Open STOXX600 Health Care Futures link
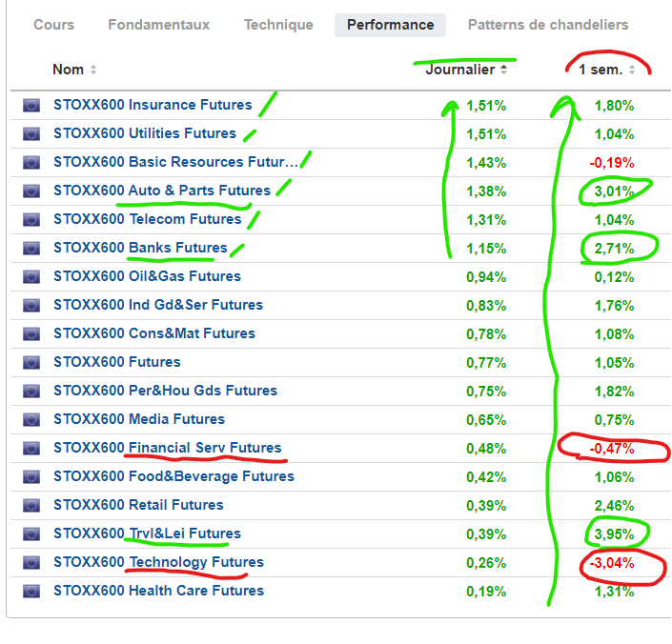Screen dimensions: 672x644 [x=158, y=591]
